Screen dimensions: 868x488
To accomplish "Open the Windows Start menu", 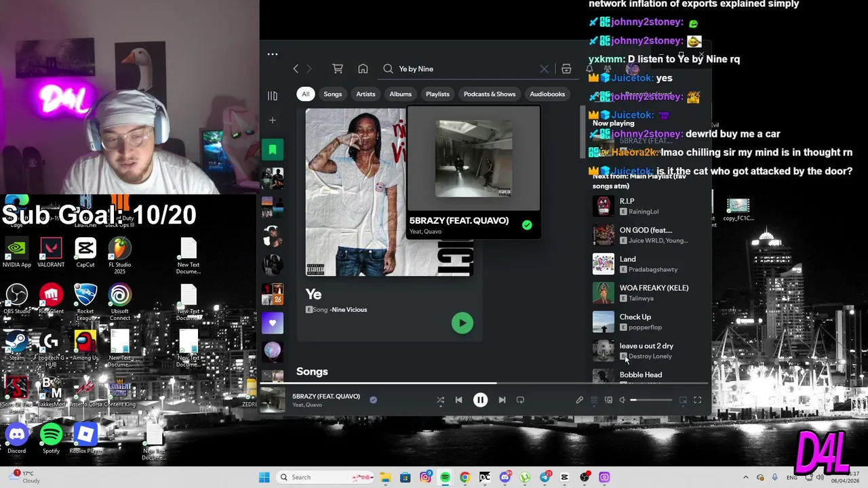I will tap(264, 477).
